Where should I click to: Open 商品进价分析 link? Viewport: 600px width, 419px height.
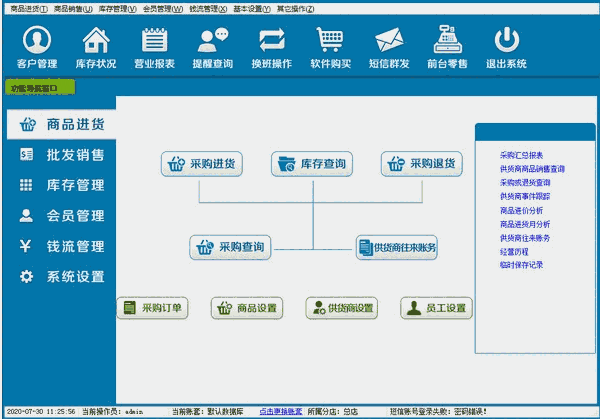click(521, 210)
